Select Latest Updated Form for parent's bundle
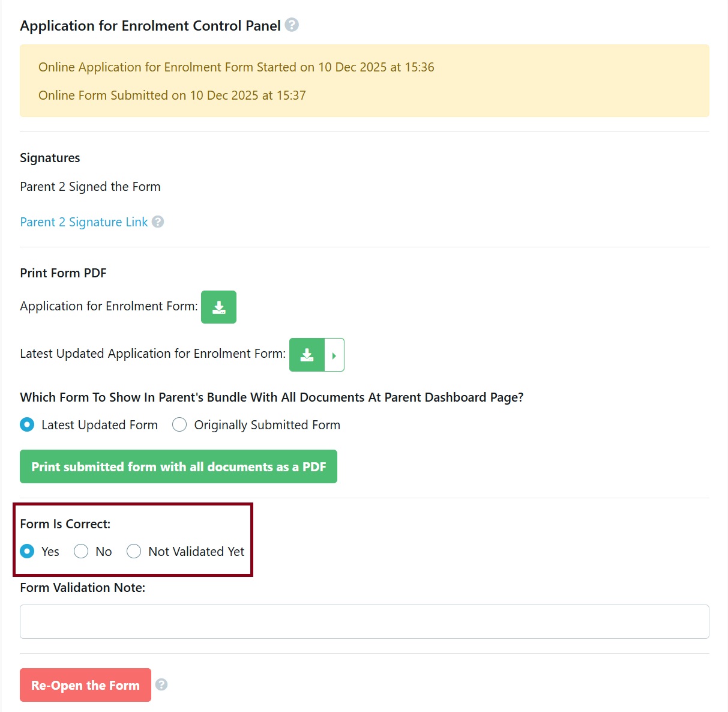Image resolution: width=728 pixels, height=712 pixels. [27, 424]
